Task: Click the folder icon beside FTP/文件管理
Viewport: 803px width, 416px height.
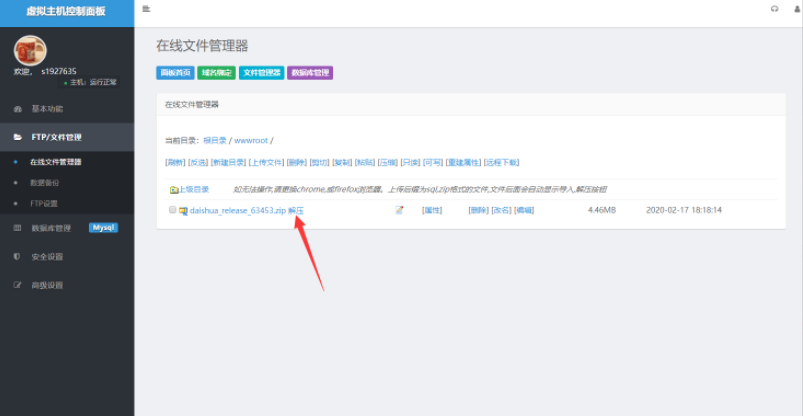Action: [17, 137]
